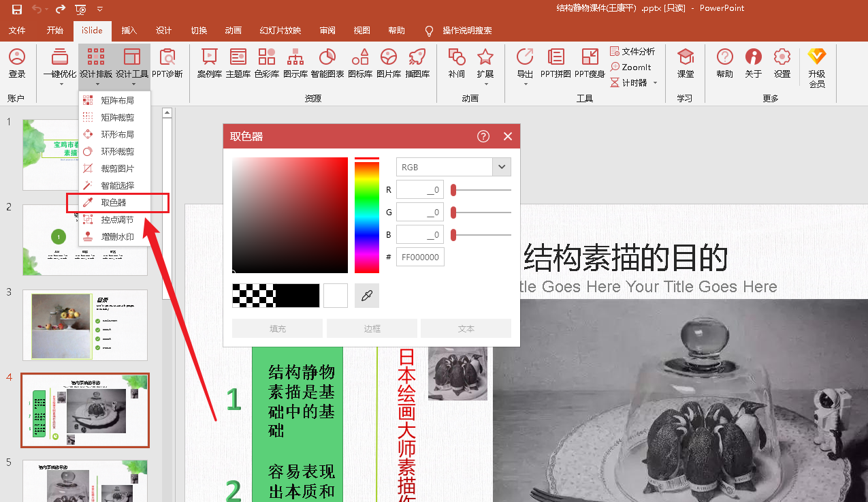Click the 升级会员 upgrade membership button

pyautogui.click(x=817, y=68)
